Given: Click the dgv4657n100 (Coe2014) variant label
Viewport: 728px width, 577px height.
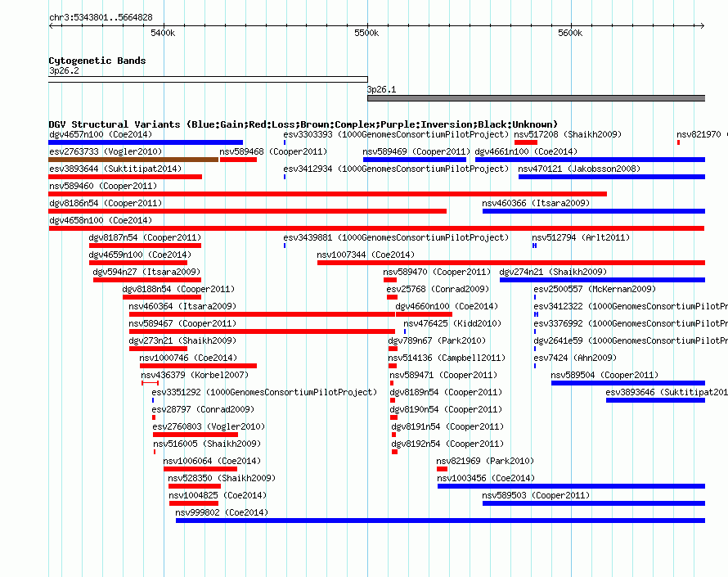Looking at the screenshot, I should coord(101,135).
